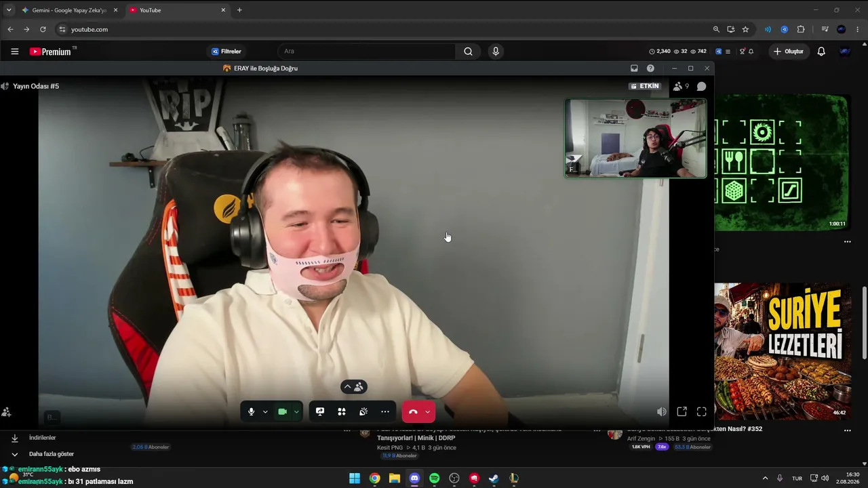The image size is (868, 488).
Task: Open Chrome three-dot menu
Action: 858,29
